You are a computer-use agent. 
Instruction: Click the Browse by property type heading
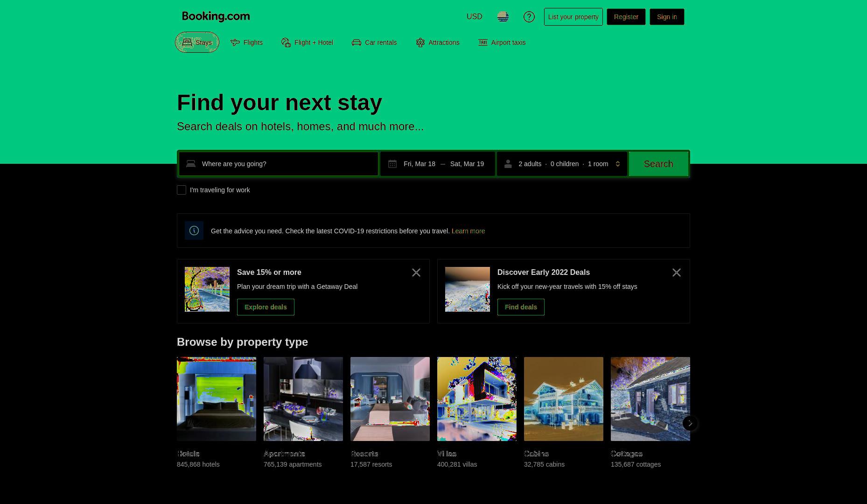pyautogui.click(x=243, y=342)
